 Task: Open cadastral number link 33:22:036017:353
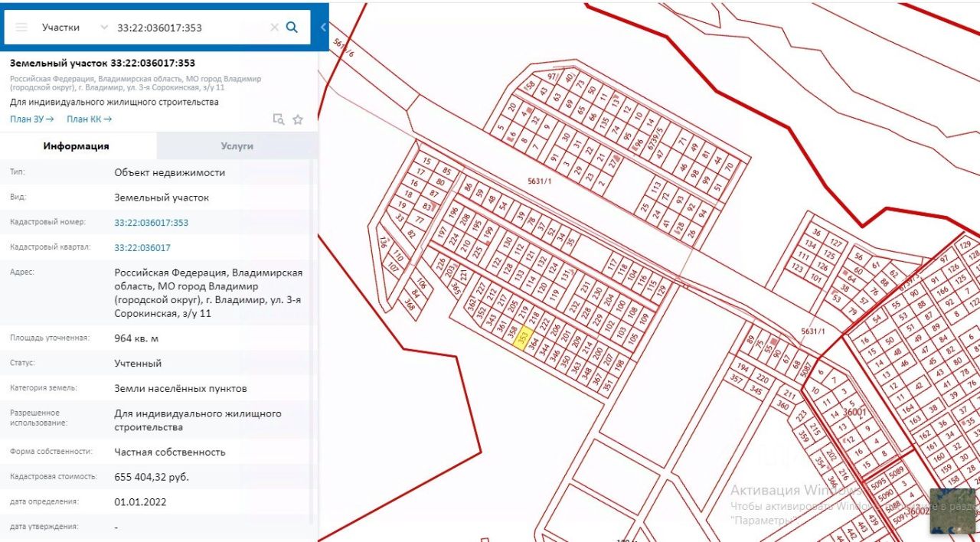pyautogui.click(x=151, y=223)
